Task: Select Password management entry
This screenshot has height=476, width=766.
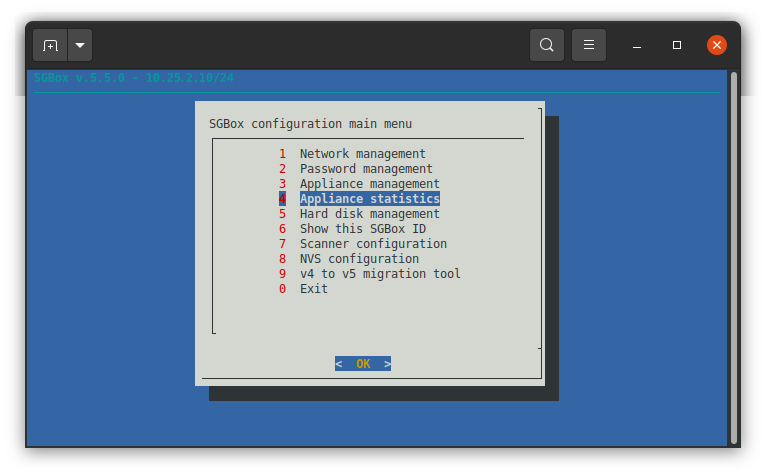Action: pyautogui.click(x=356, y=169)
